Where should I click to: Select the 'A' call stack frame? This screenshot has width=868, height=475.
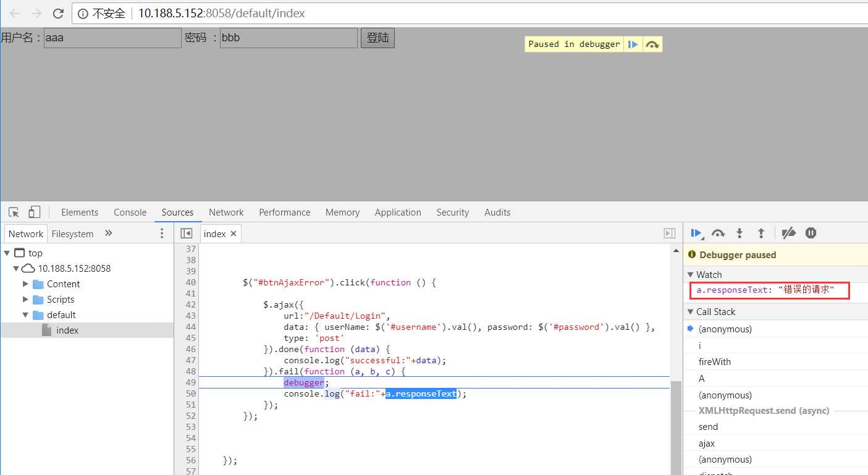point(775,379)
